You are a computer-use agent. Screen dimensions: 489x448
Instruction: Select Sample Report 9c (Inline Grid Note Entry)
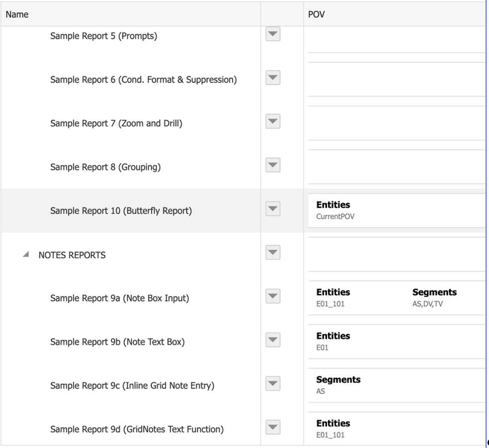(132, 386)
